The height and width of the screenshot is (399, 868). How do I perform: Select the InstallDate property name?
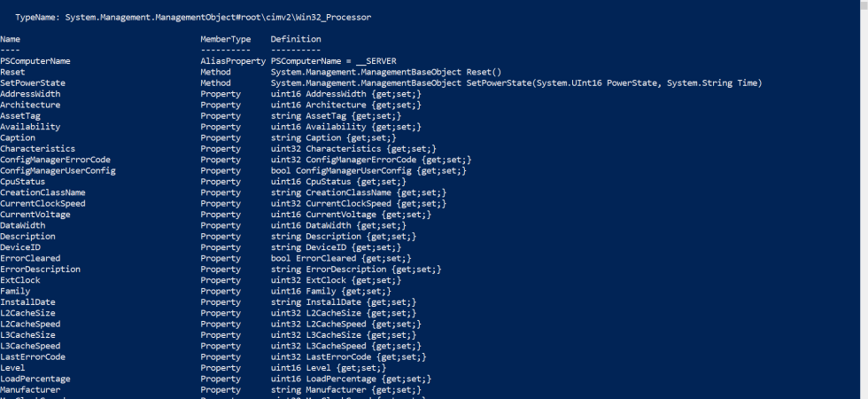27,302
